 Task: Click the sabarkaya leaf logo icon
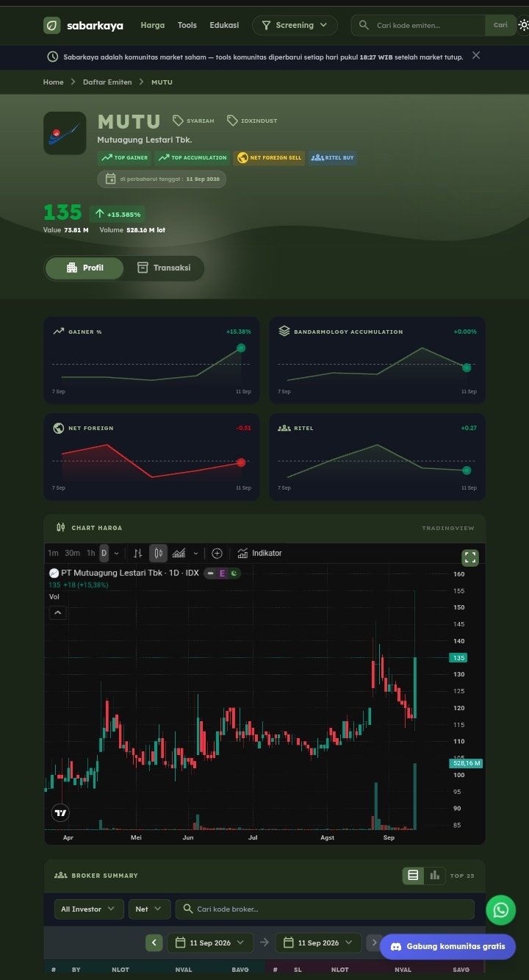coord(51,25)
